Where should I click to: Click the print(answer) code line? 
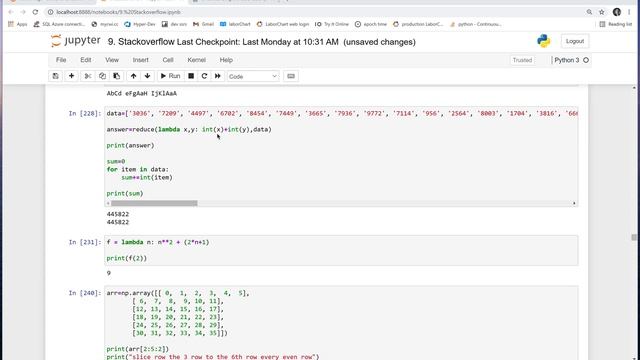(x=131, y=145)
